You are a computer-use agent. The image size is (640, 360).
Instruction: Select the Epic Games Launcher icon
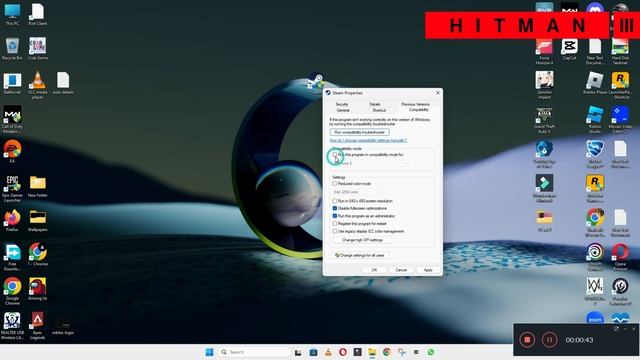pos(12,189)
